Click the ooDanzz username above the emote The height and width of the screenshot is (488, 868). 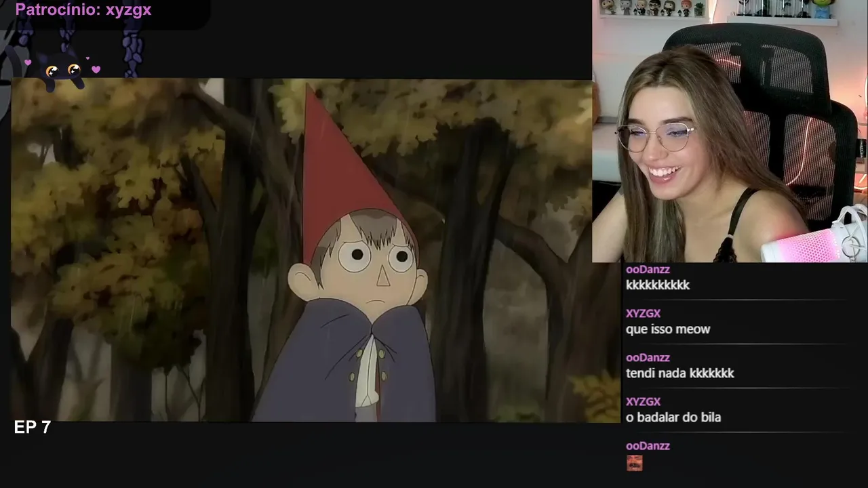tap(648, 446)
